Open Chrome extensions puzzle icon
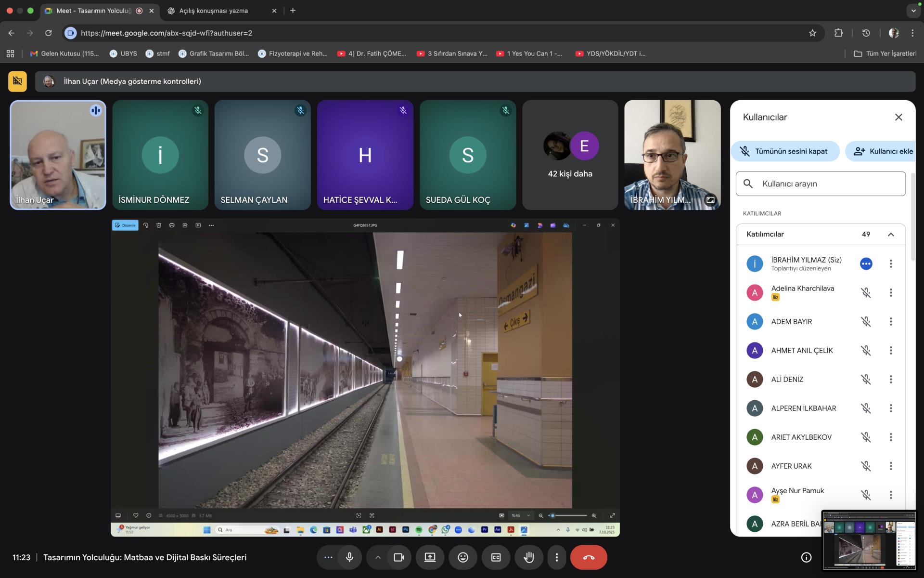924x578 pixels. click(x=838, y=33)
